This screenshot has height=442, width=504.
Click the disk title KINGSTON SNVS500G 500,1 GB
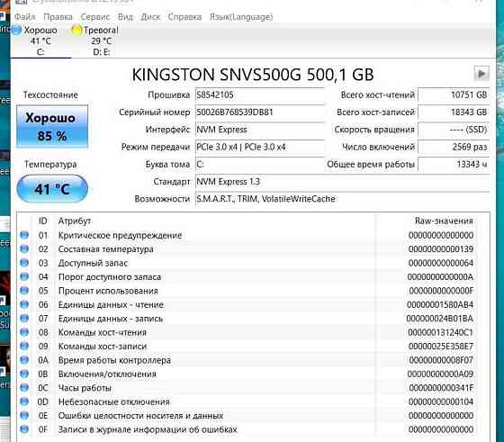pos(253,74)
